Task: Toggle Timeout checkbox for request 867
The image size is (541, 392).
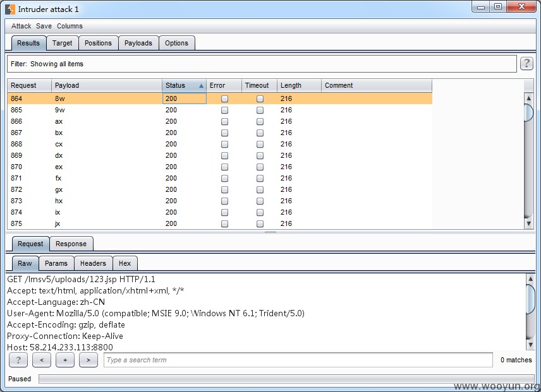Action: click(260, 133)
